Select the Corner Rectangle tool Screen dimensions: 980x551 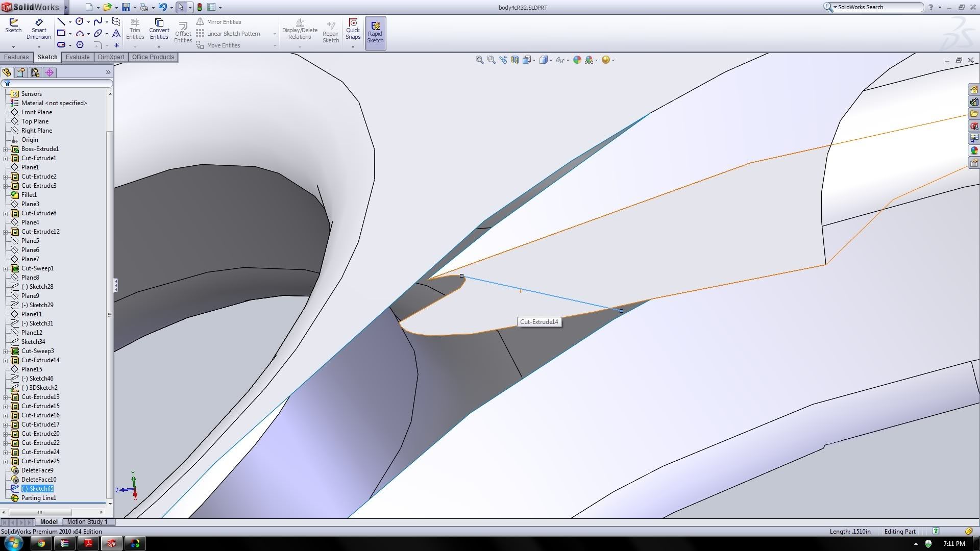[61, 33]
